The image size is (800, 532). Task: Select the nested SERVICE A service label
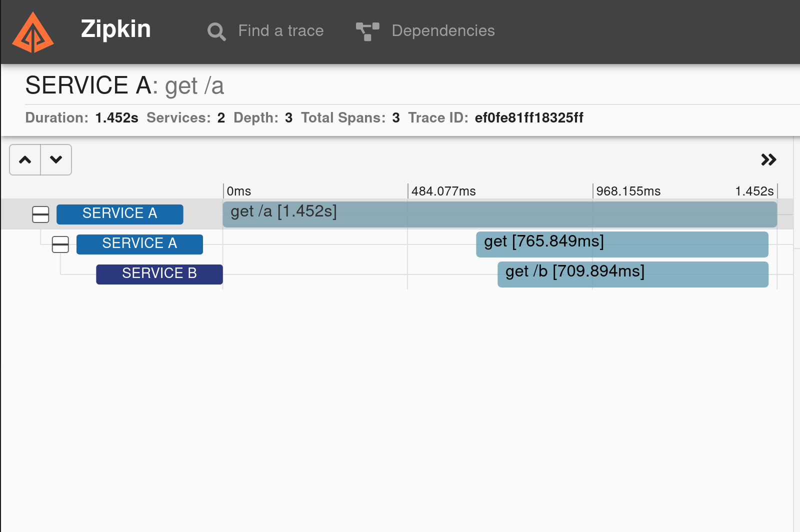pyautogui.click(x=139, y=244)
